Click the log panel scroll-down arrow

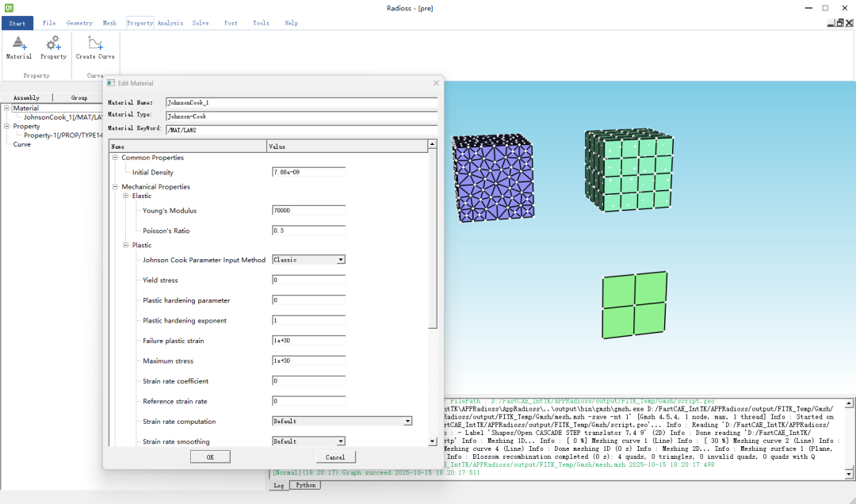click(849, 473)
